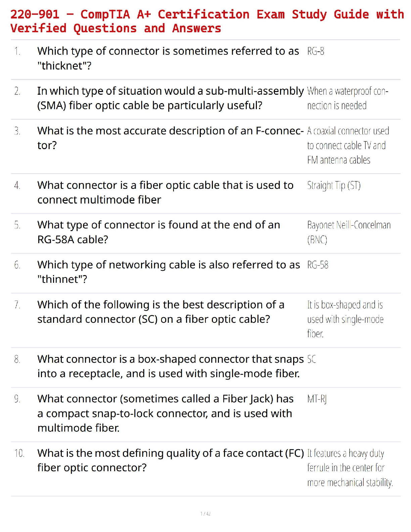
Task: Select the "When a waterproof connection is needed" answer
Action: (347, 98)
